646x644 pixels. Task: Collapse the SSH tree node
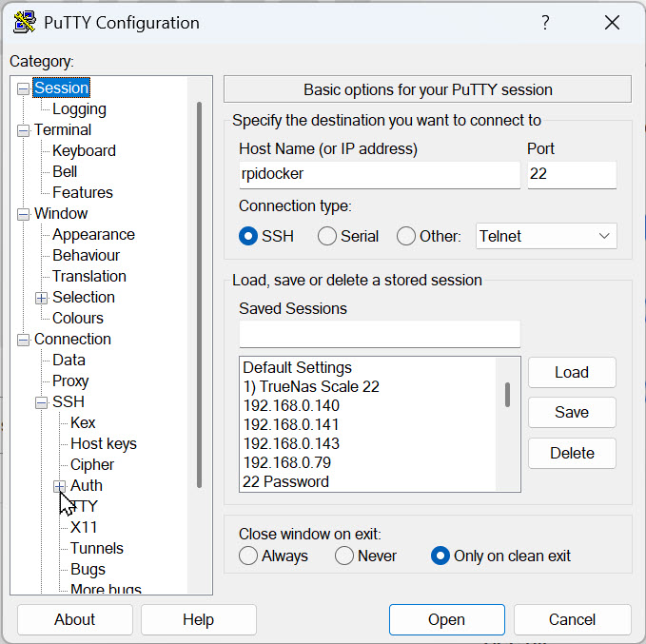click(x=41, y=402)
